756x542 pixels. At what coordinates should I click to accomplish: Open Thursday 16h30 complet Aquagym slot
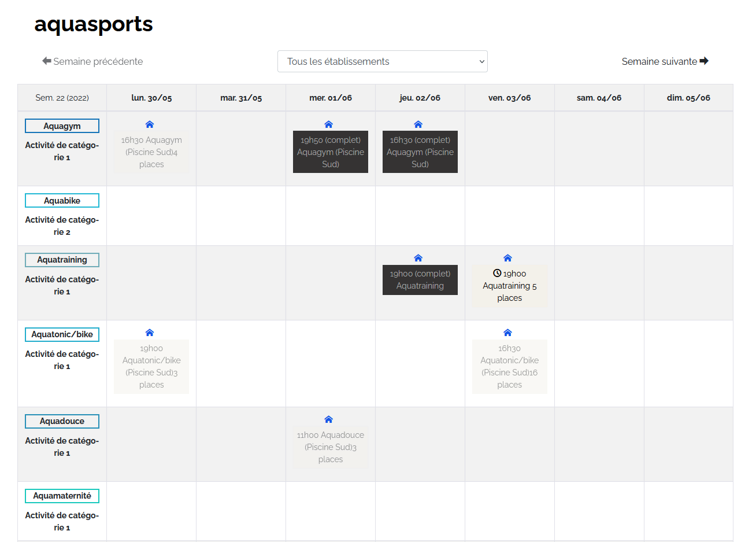(420, 152)
